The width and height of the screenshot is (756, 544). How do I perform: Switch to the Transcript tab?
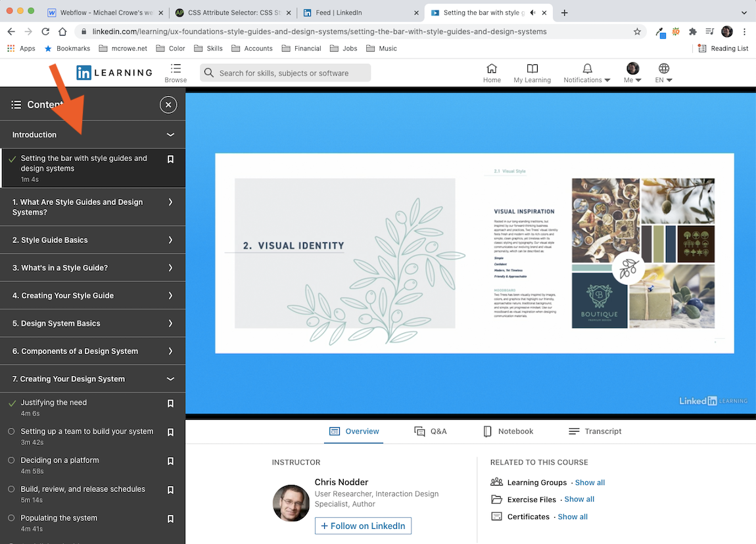click(x=595, y=431)
